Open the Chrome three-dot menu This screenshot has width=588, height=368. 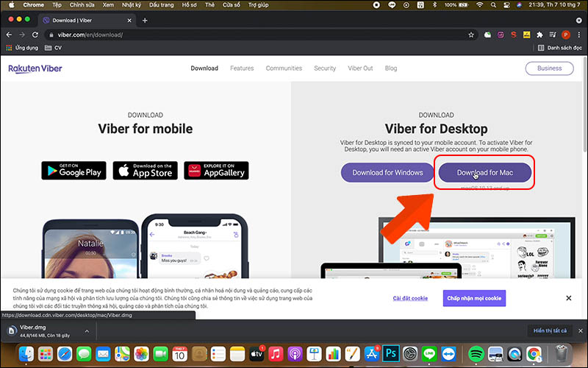[579, 35]
